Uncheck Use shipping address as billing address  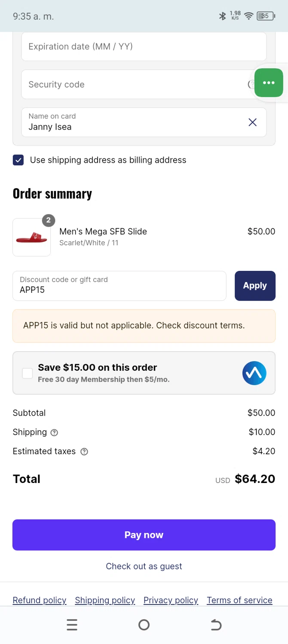point(18,161)
